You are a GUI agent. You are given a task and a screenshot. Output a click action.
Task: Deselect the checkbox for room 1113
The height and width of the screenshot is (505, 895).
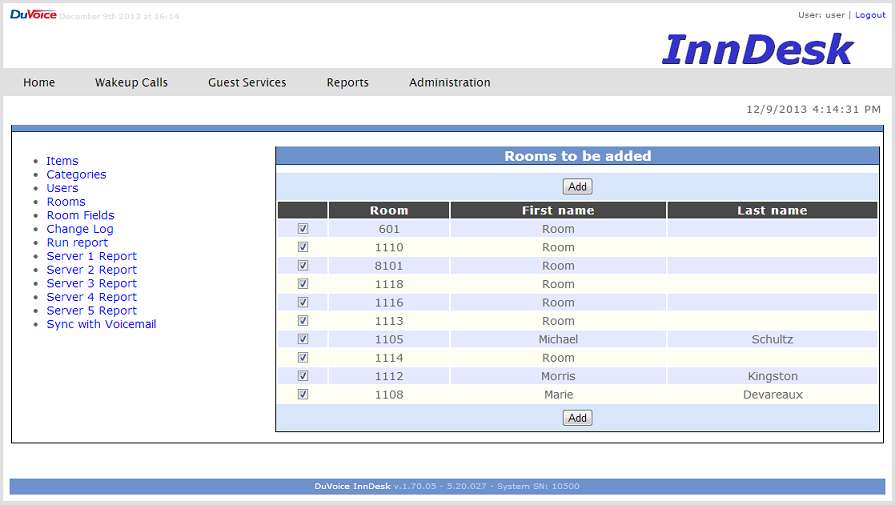point(303,321)
